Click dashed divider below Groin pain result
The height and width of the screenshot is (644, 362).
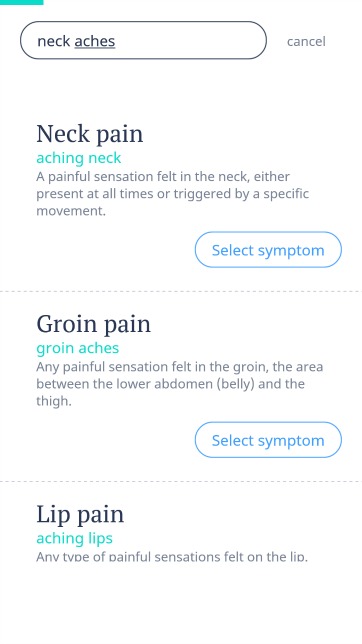[181, 481]
